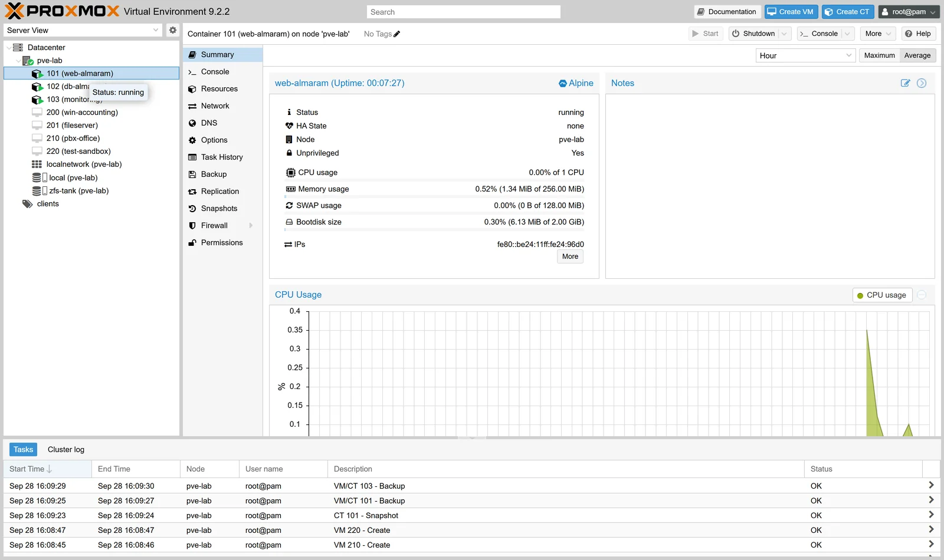Click the More button under IPs

(570, 256)
